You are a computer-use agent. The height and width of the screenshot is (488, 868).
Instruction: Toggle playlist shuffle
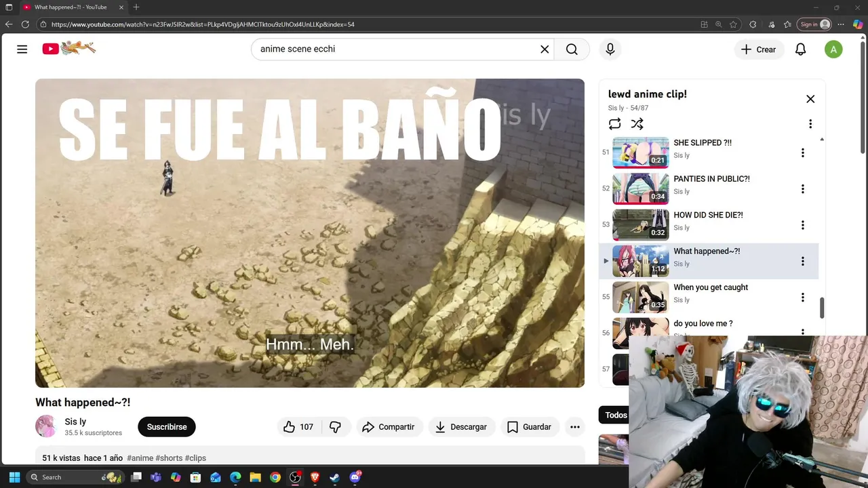(637, 124)
